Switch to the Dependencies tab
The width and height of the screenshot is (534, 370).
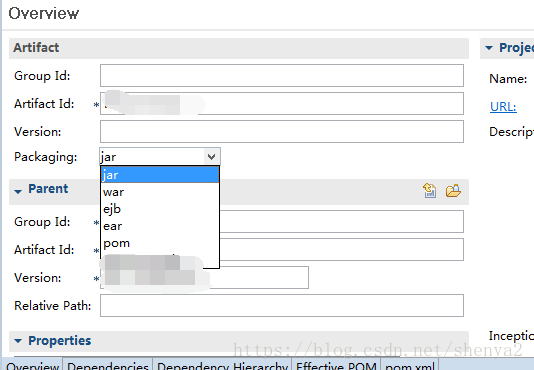coord(108,365)
